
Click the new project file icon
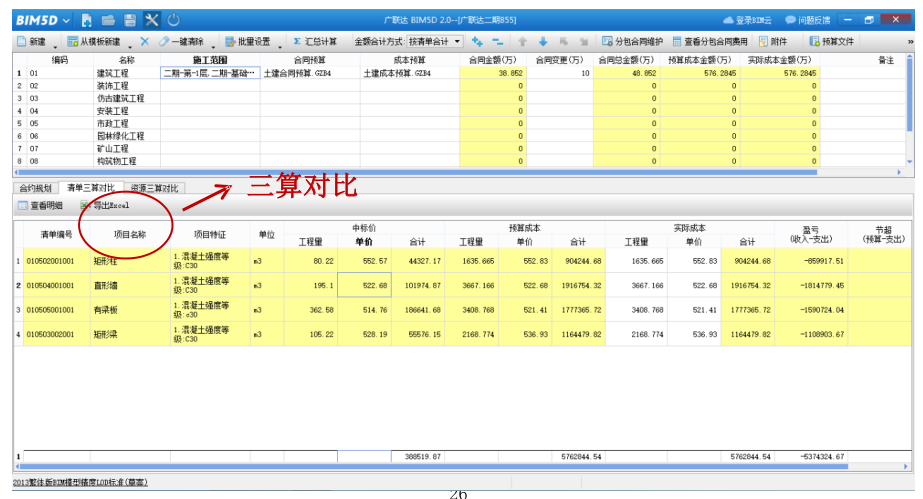87,21
